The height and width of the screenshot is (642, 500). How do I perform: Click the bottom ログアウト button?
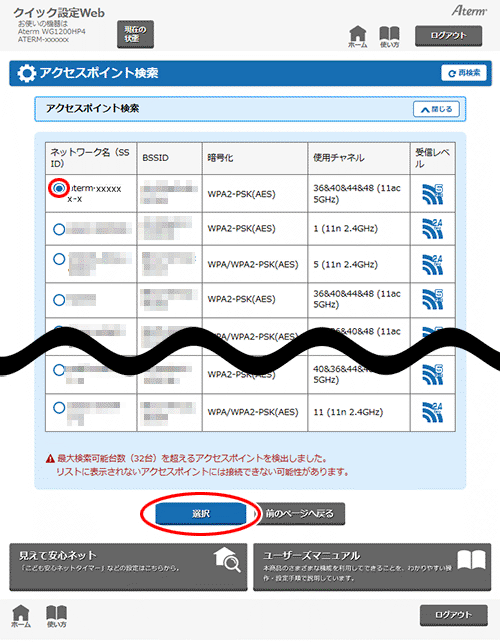(x=454, y=615)
